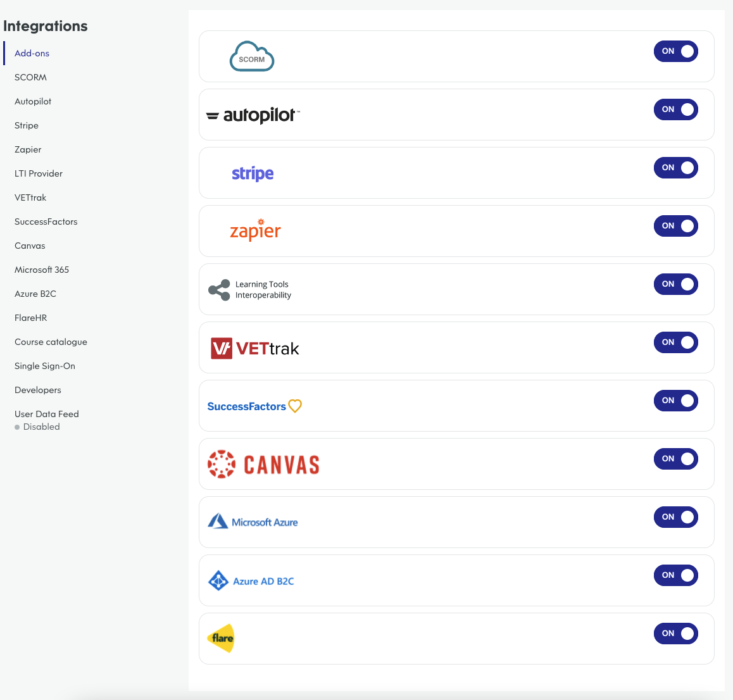
Task: Select Canvas in the sidebar
Action: [x=30, y=246]
